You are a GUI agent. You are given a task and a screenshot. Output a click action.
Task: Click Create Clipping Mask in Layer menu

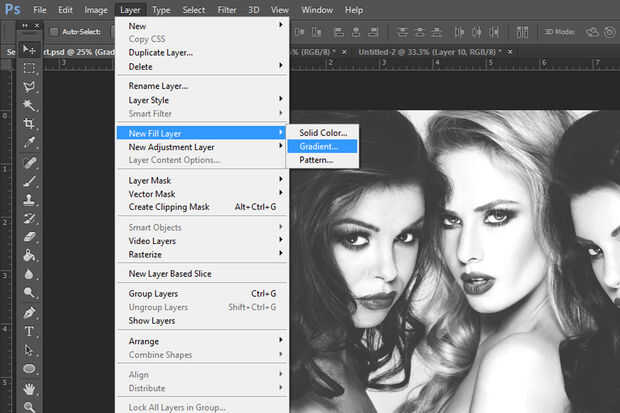click(x=168, y=207)
